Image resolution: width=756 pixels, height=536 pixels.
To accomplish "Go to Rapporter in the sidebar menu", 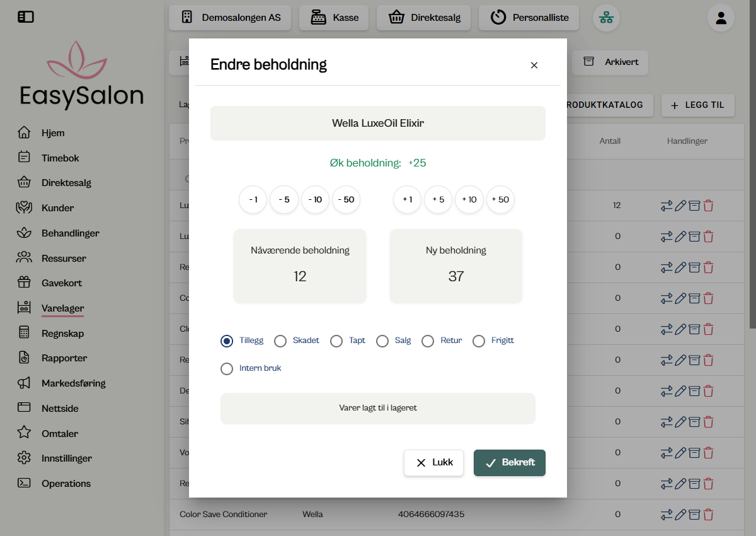I will [64, 358].
